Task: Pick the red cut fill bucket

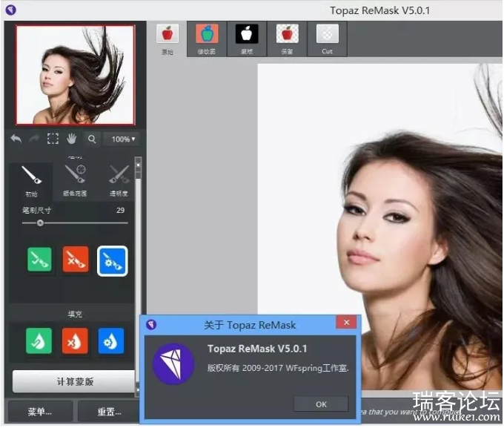Action: tap(75, 341)
